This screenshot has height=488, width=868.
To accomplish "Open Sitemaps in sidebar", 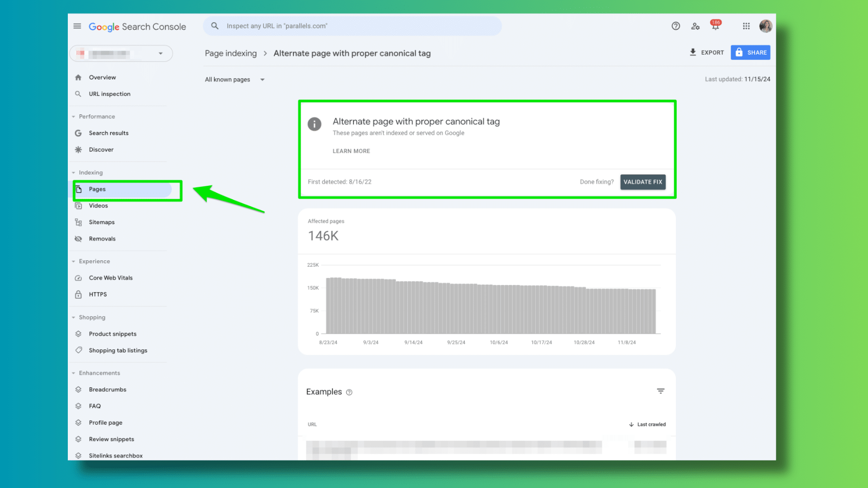I will 102,222.
